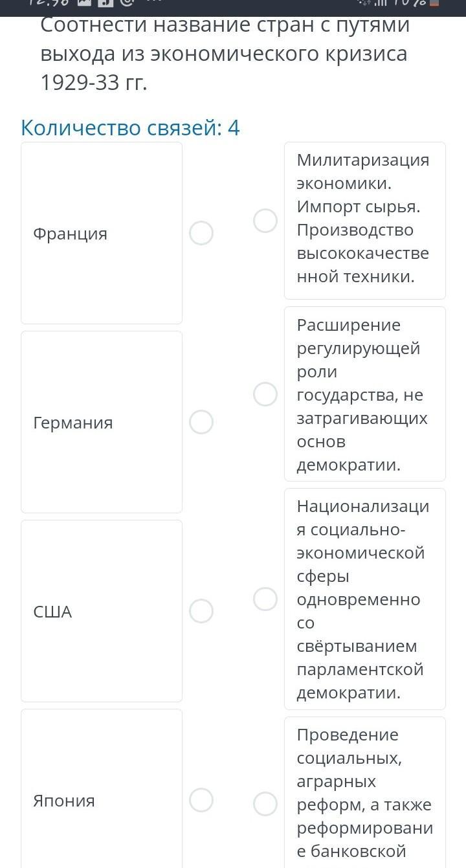Tap the battery icon in status bar
466x868 pixels.
[x=434, y=3]
